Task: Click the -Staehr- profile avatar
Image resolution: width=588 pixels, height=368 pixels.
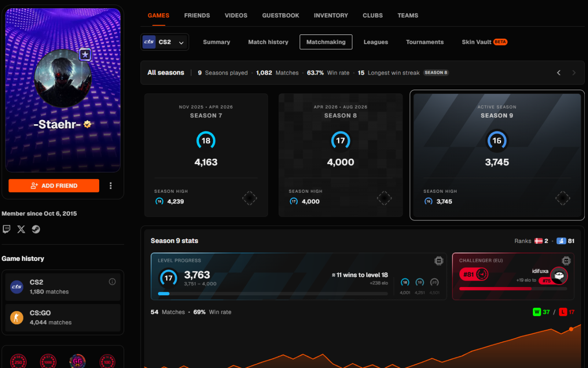Action: pyautogui.click(x=63, y=79)
